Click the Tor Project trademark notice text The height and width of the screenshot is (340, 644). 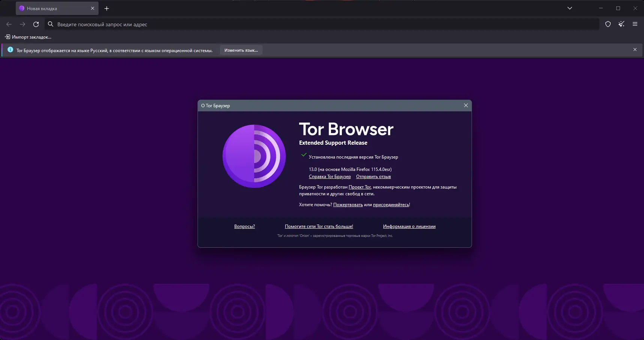click(x=335, y=236)
